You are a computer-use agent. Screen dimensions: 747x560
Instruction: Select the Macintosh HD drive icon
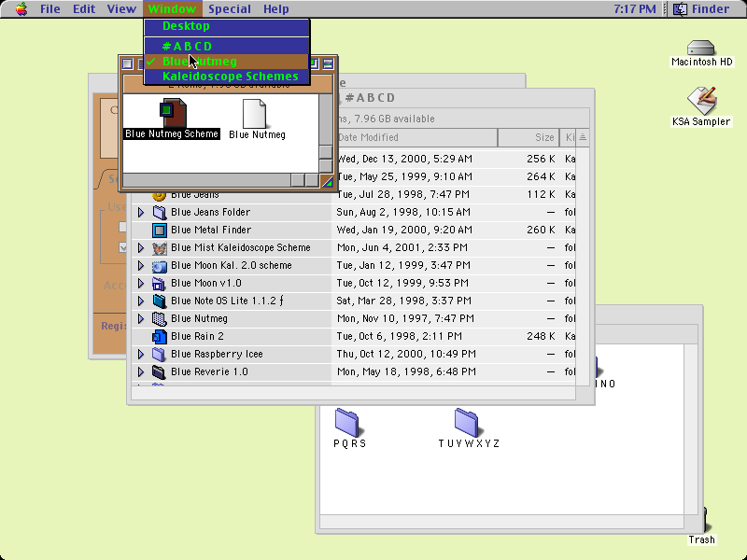(x=701, y=49)
